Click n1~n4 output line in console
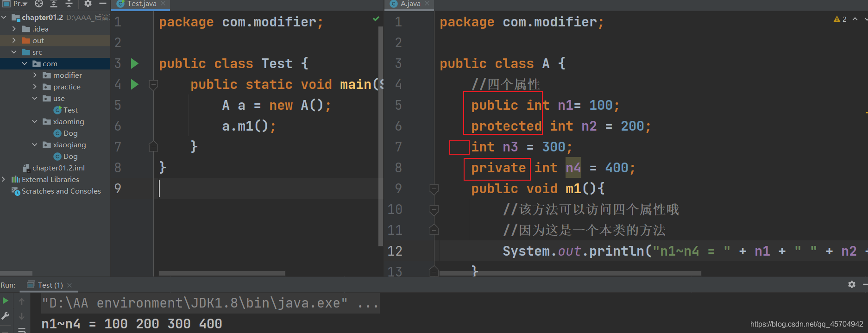868x333 pixels. coord(132,324)
